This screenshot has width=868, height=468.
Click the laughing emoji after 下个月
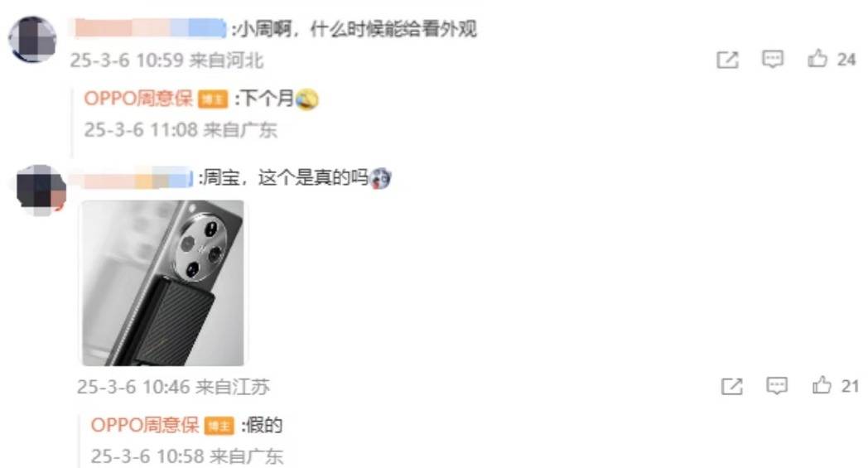307,99
